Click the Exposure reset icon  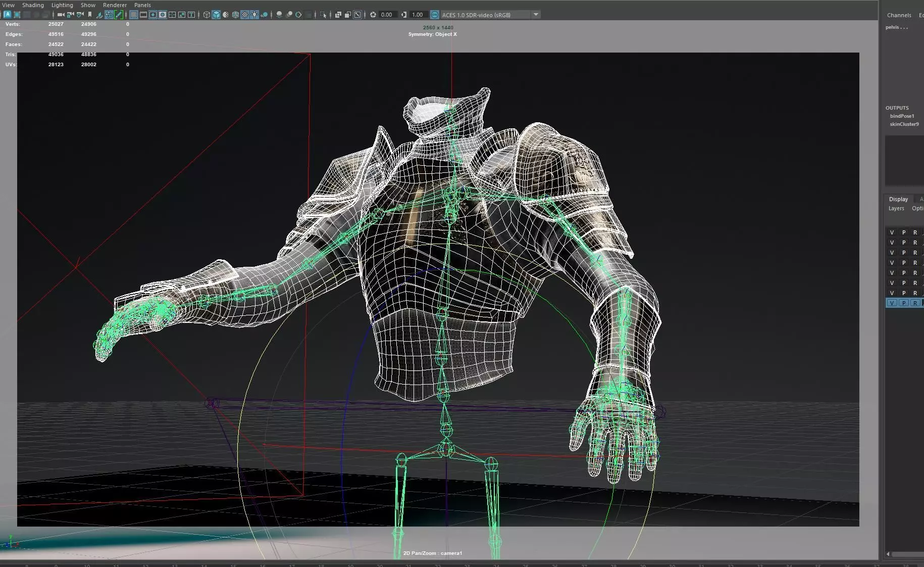coord(373,15)
